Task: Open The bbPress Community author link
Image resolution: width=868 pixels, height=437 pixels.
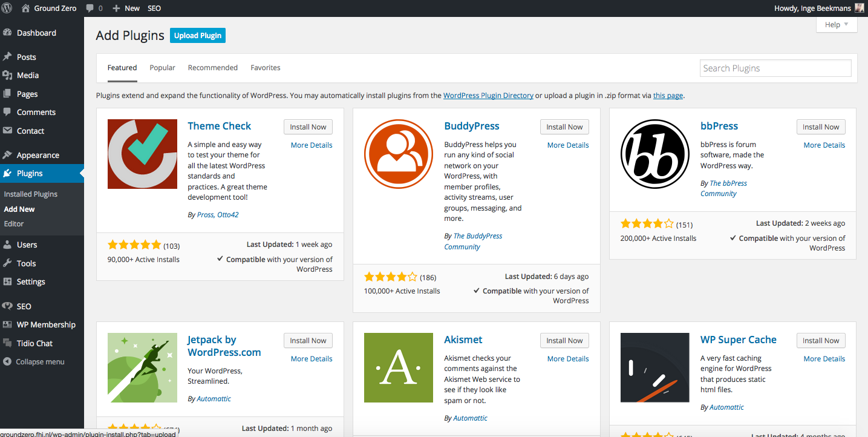Action: tap(724, 188)
